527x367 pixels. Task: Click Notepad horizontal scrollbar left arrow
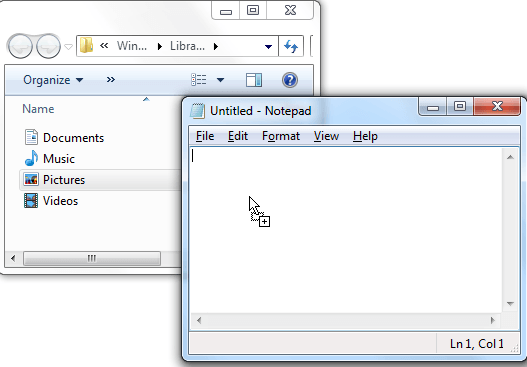pos(199,320)
